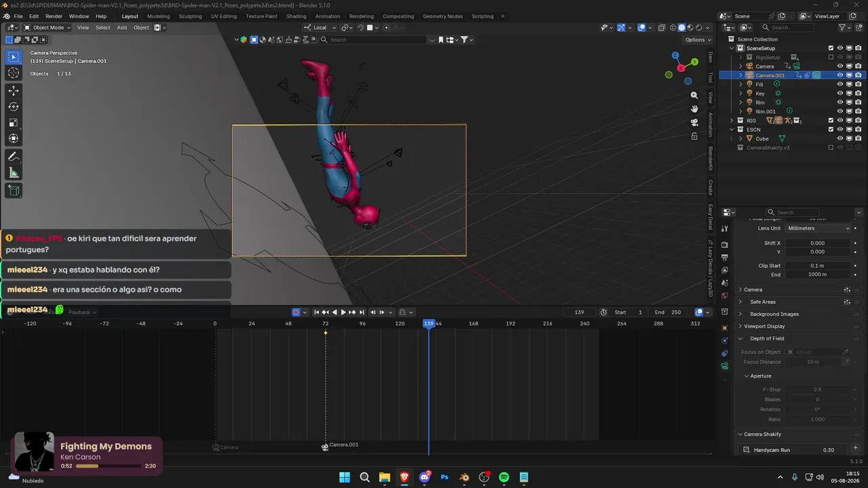Collapse the Camera Shakify panel
The height and width of the screenshot is (488, 868).
click(x=740, y=434)
